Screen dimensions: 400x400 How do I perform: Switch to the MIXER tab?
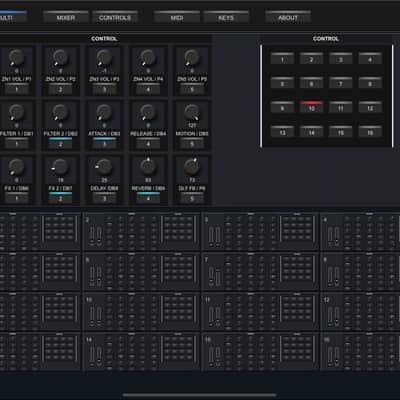[x=66, y=17]
